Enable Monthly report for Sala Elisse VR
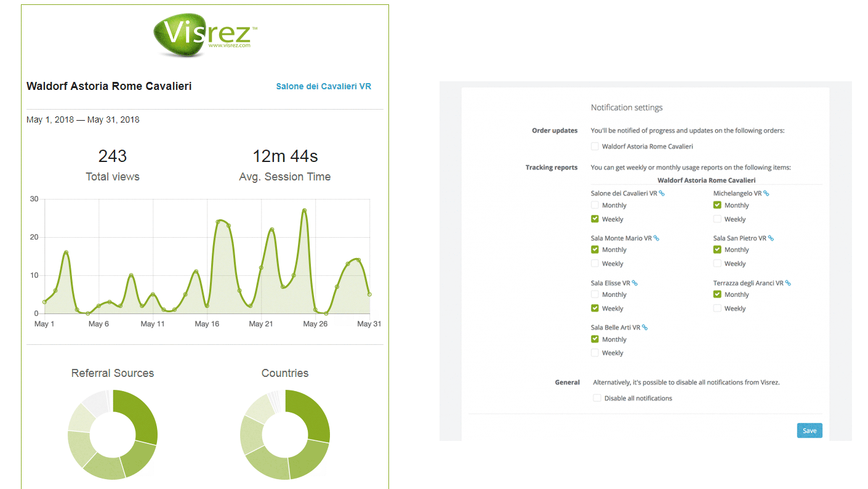 pos(595,294)
